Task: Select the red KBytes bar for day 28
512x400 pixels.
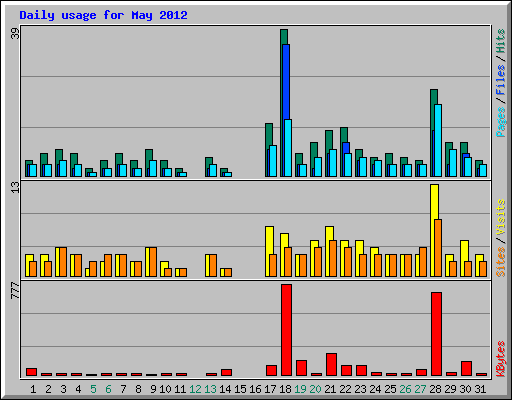Action: tap(436, 334)
